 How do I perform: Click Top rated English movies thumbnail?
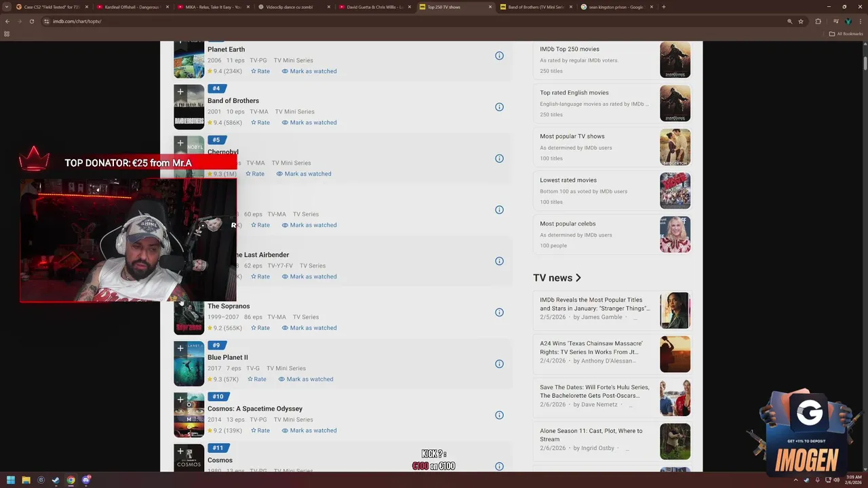675,103
